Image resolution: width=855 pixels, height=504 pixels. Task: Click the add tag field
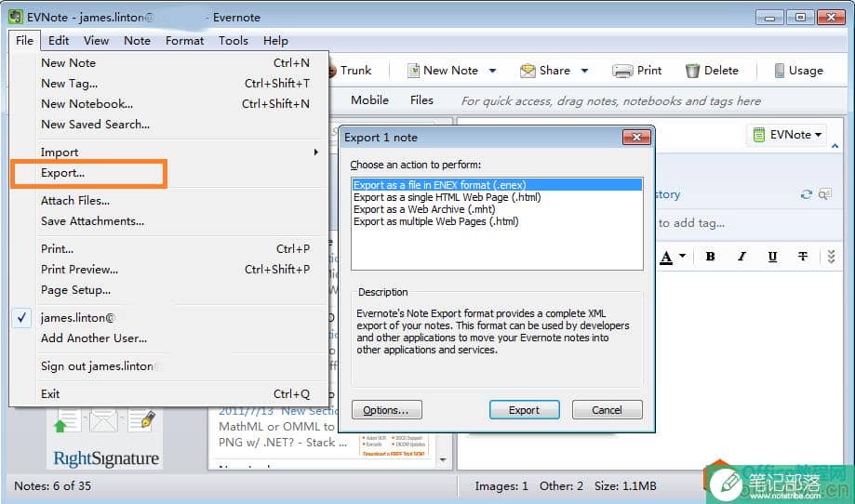[x=691, y=223]
